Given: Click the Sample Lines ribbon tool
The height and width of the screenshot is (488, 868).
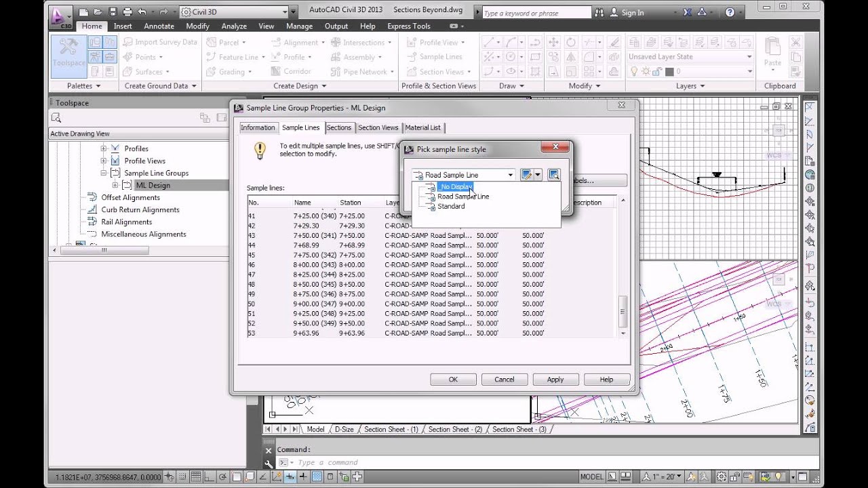Looking at the screenshot, I should pyautogui.click(x=435, y=57).
